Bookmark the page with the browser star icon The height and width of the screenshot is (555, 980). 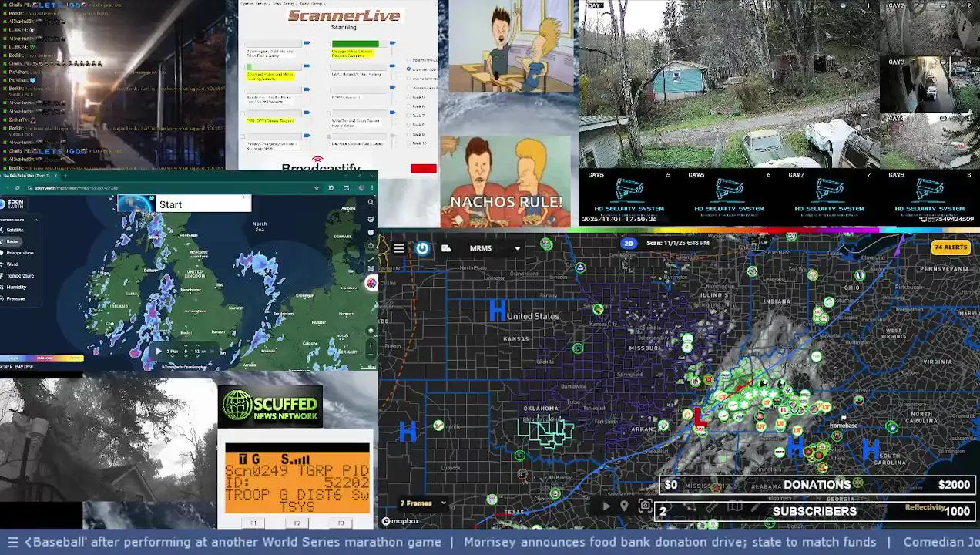(317, 188)
